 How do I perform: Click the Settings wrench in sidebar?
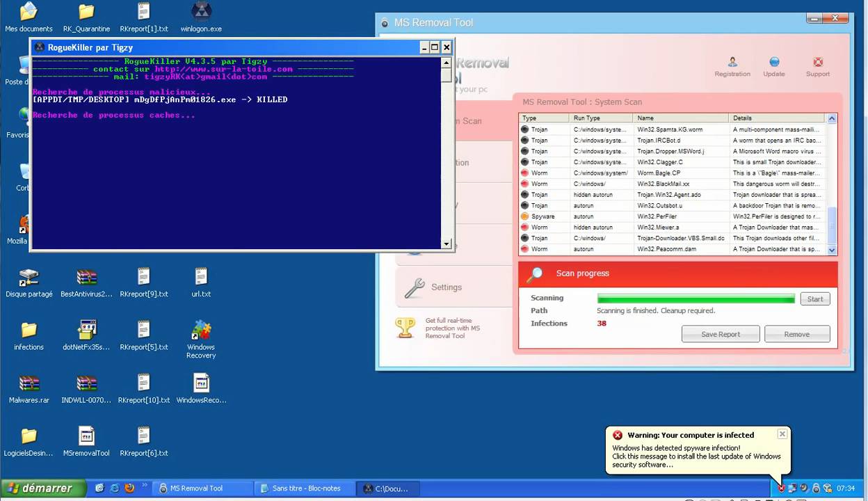(x=415, y=287)
